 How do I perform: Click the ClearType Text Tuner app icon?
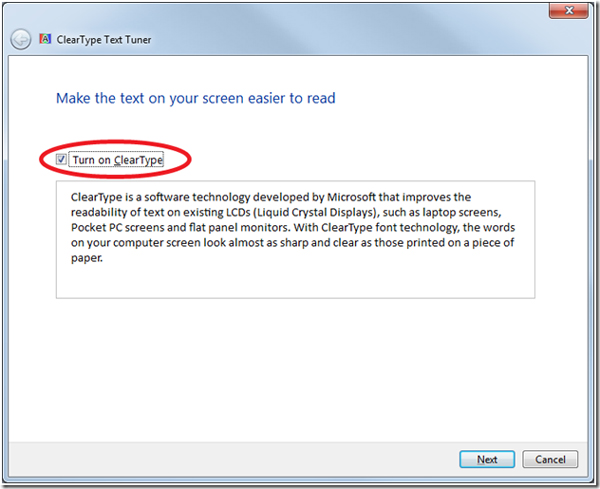[45, 39]
